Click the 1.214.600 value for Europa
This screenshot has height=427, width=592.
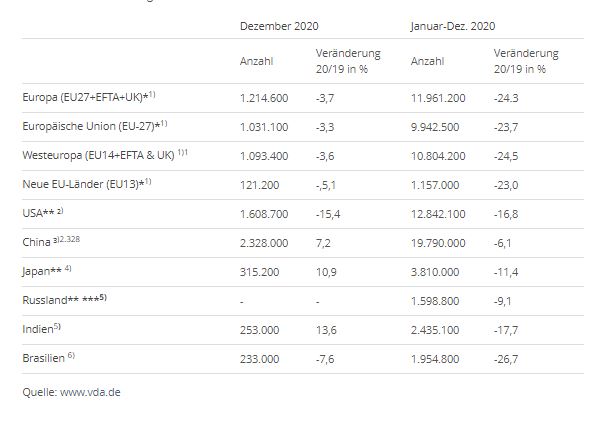pos(264,98)
